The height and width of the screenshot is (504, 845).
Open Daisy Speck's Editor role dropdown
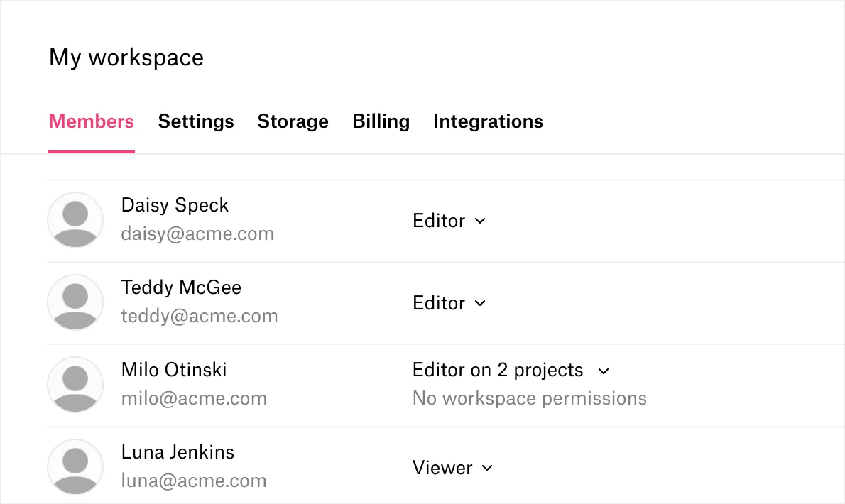click(449, 221)
